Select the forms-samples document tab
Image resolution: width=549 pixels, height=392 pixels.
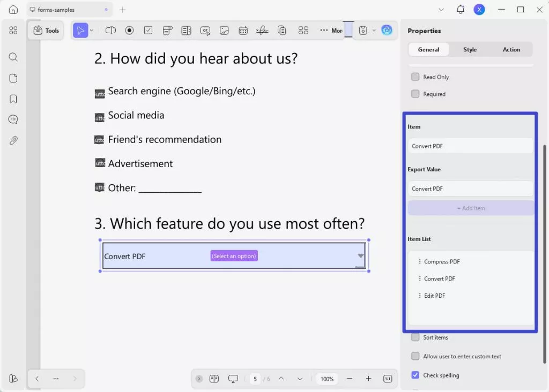69,10
